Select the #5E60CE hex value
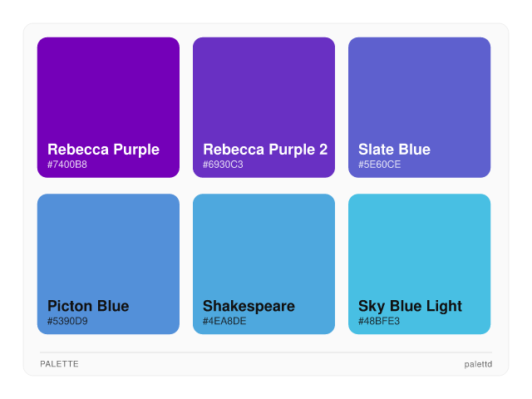Screen dimensions: 532x399 379,165
